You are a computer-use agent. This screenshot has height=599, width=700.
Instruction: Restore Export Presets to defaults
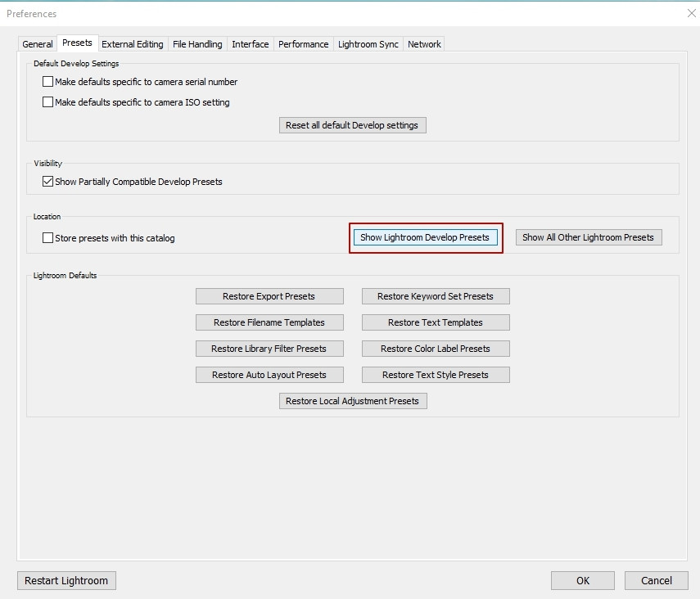[269, 295]
